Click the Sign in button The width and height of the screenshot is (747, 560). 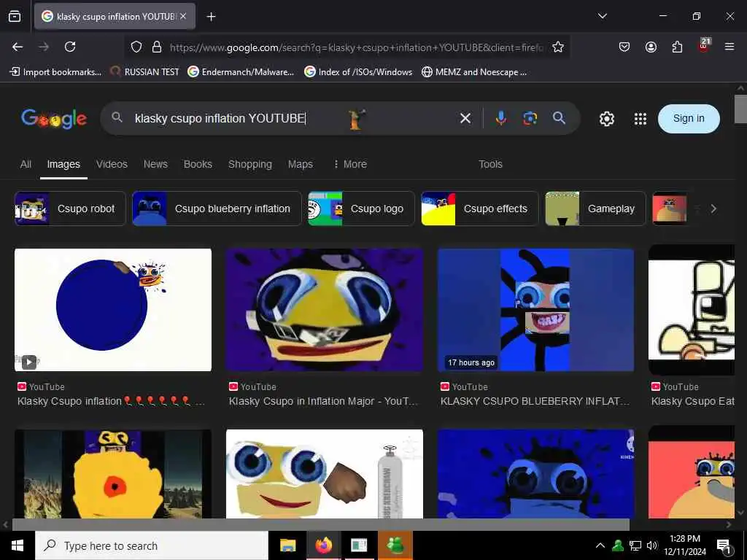[689, 119]
